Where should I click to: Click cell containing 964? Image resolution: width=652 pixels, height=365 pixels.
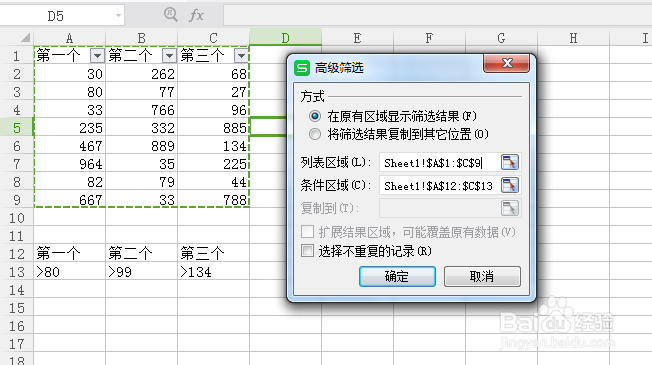click(69, 163)
